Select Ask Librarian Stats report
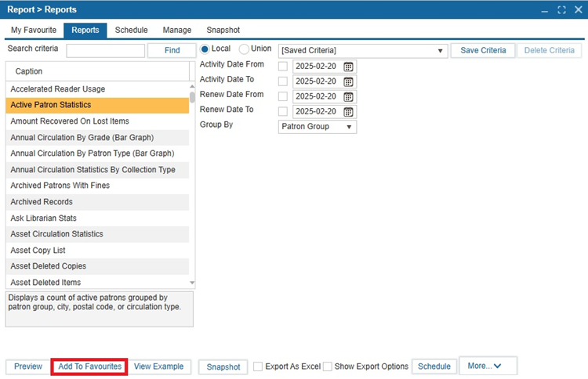Viewport: 588px width, 379px height. 97,218
